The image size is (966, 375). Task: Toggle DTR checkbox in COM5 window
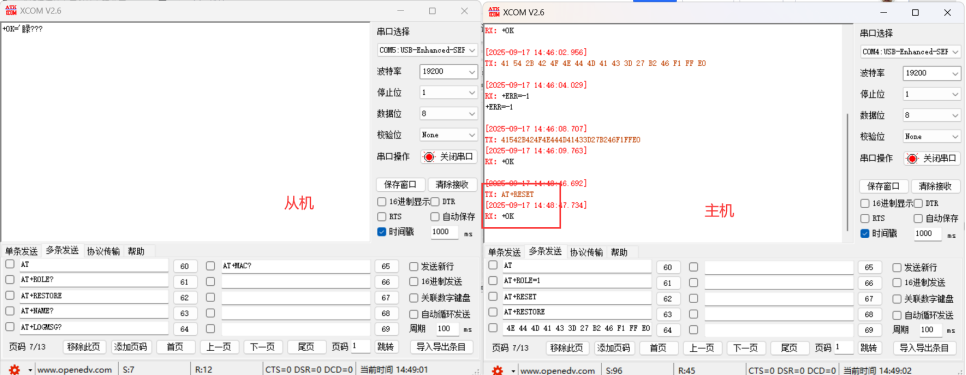point(434,202)
